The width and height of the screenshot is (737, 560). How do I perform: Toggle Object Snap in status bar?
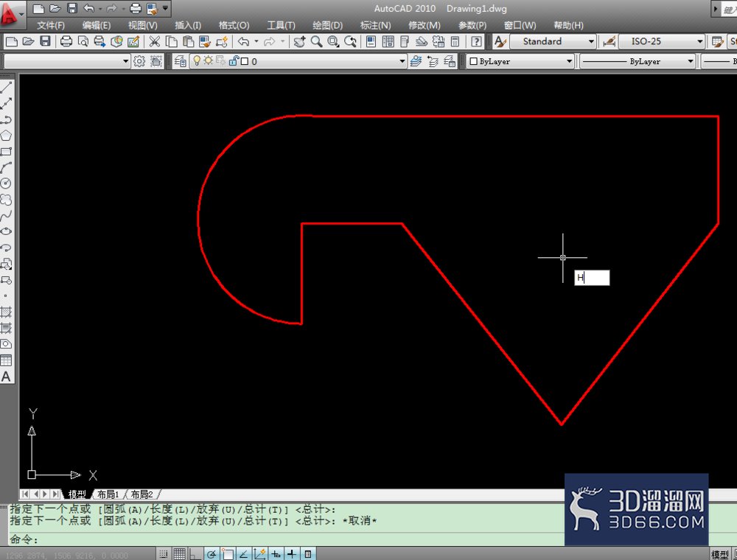[228, 554]
